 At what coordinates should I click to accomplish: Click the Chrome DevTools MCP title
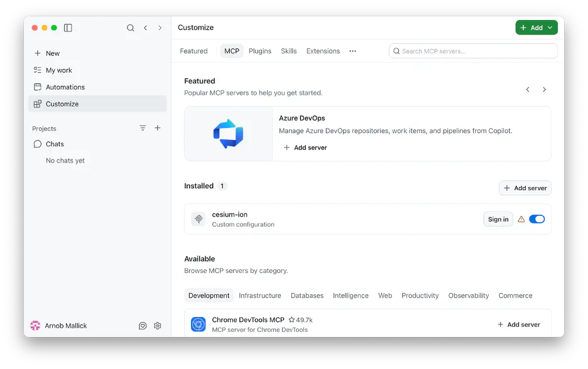point(248,320)
